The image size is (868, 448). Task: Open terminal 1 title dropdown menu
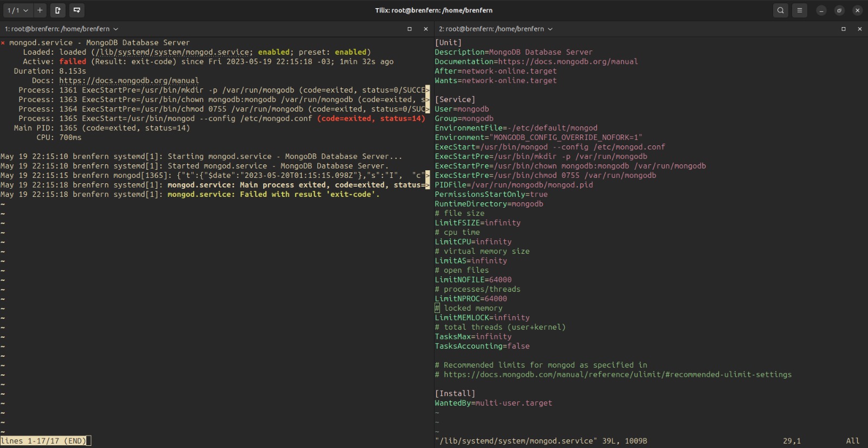pos(116,29)
